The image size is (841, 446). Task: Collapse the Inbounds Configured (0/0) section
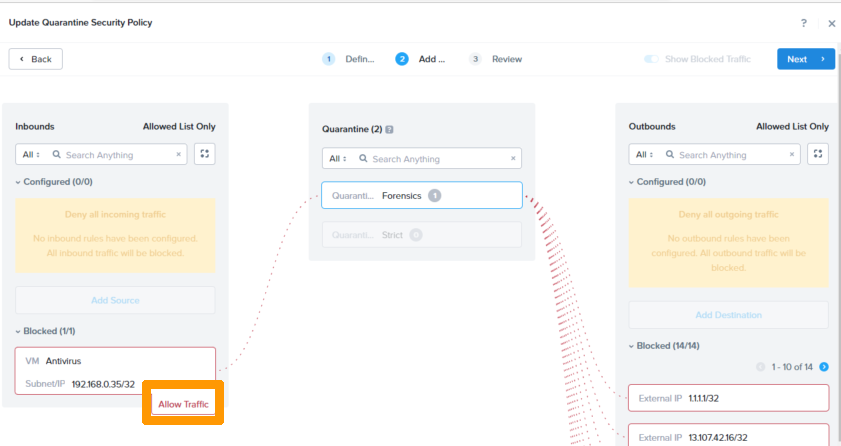(x=18, y=182)
